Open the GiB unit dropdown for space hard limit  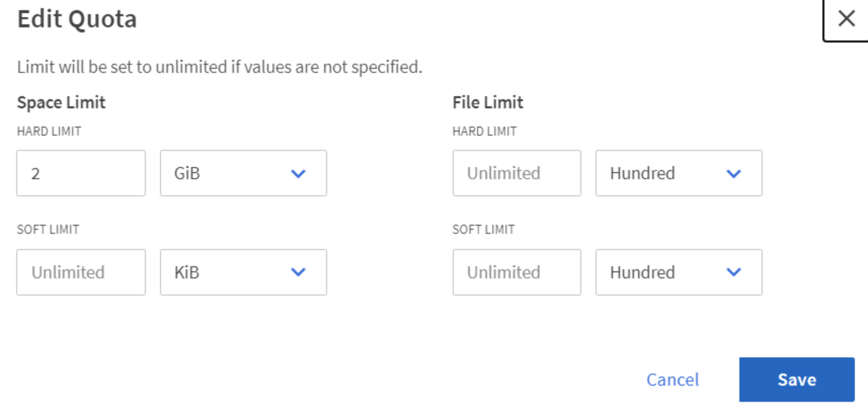(x=243, y=173)
